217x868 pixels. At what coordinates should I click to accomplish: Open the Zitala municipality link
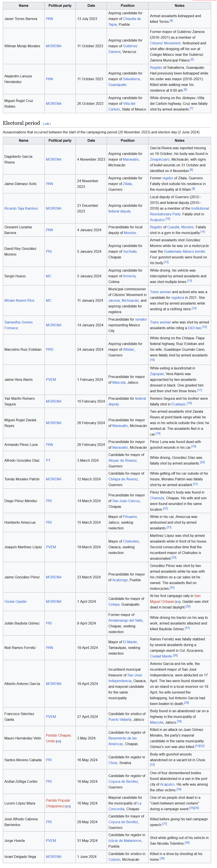(x=127, y=184)
